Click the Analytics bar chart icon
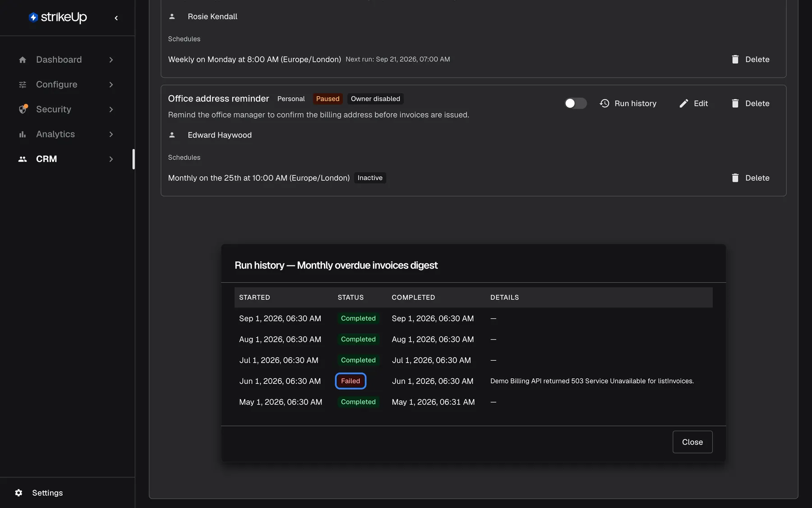 point(23,134)
